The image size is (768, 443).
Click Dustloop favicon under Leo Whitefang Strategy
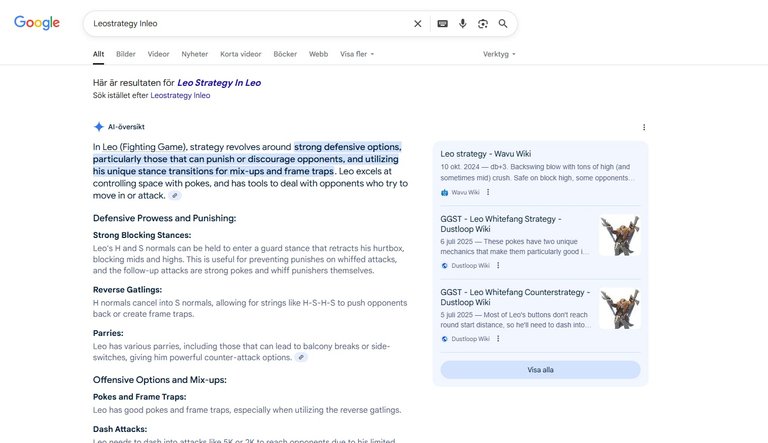point(444,266)
